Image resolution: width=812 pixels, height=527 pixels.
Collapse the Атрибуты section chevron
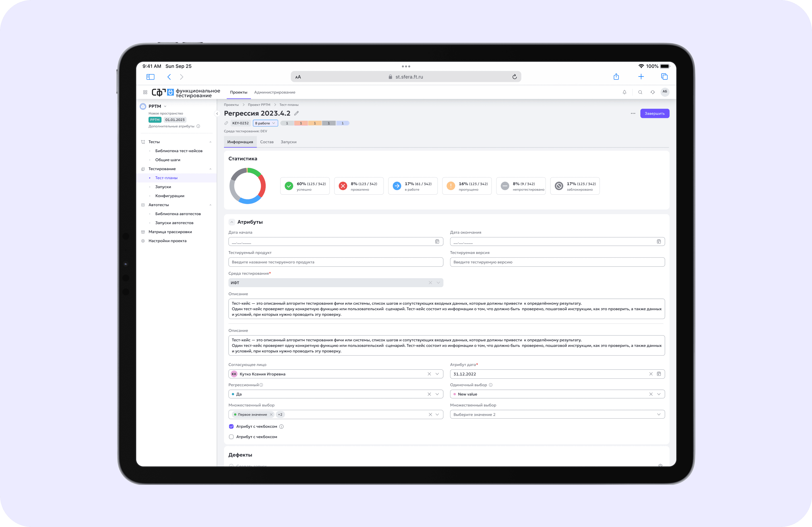(x=232, y=222)
